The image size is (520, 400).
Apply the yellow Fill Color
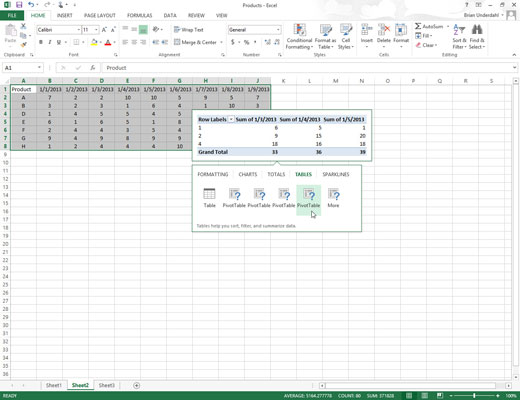(94, 42)
